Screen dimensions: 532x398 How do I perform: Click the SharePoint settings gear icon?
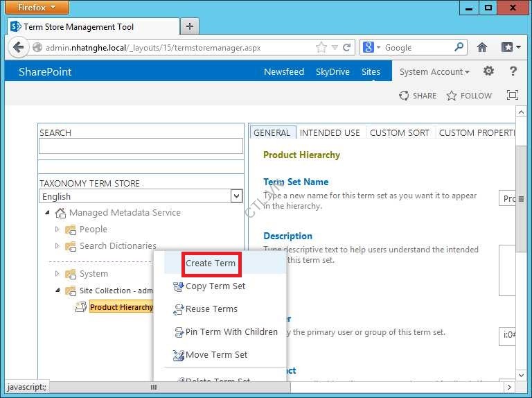(488, 71)
